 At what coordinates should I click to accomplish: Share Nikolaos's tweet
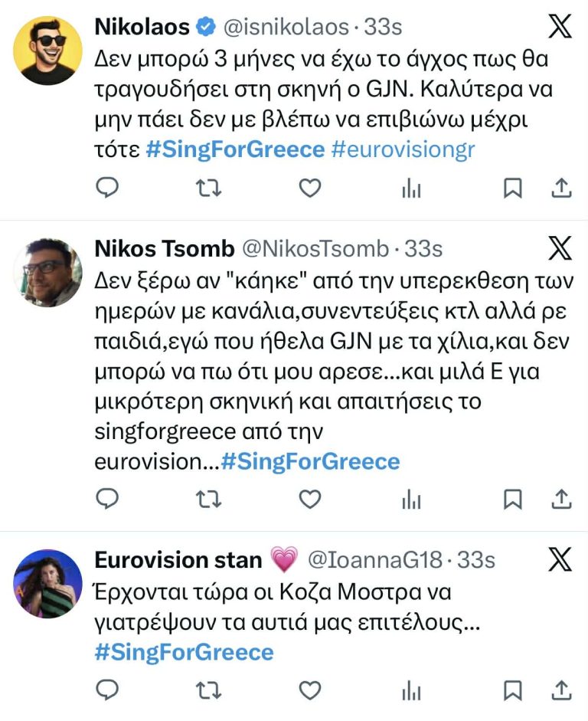click(561, 187)
